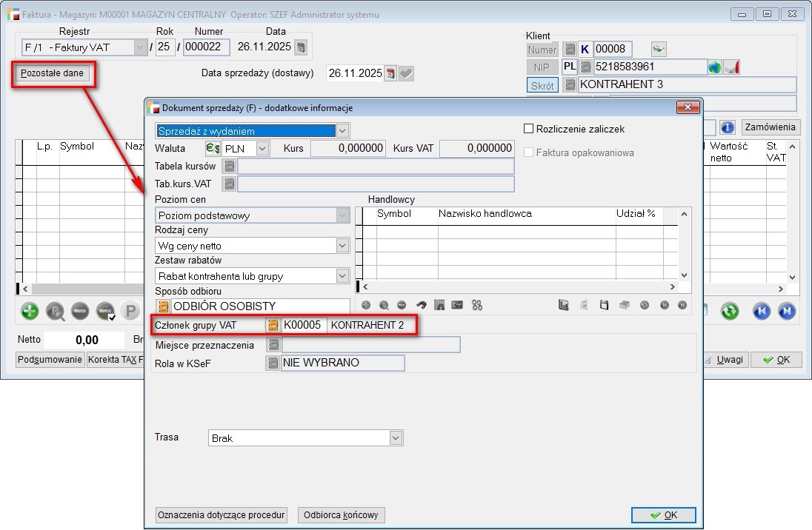Image resolution: width=812 pixels, height=530 pixels.
Task: Click the K00005 VAT group member field
Action: 304,325
